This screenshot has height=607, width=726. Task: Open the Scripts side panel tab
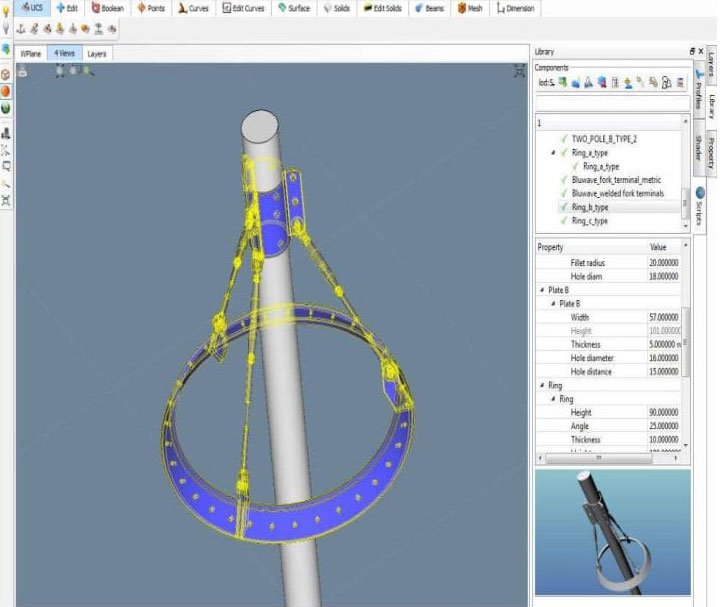(697, 204)
